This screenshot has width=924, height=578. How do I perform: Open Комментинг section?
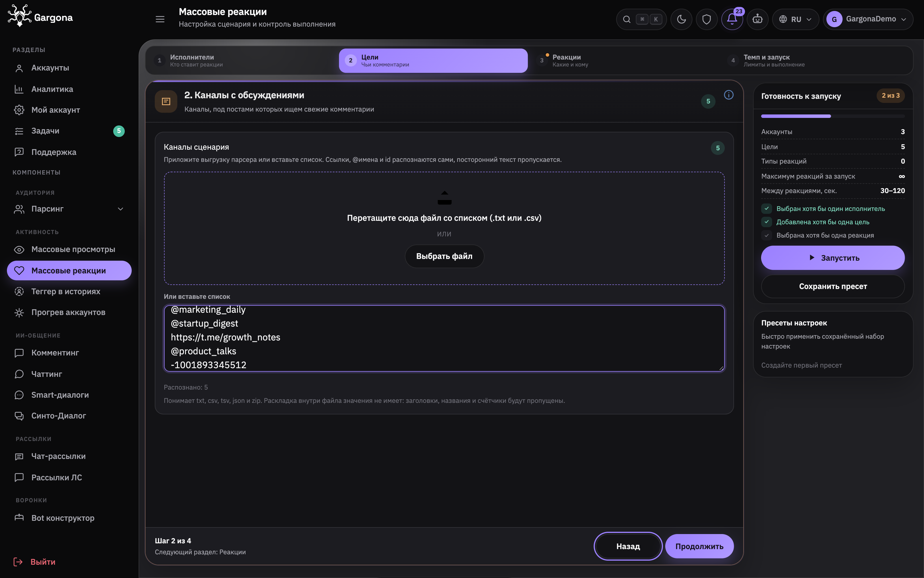point(69,353)
